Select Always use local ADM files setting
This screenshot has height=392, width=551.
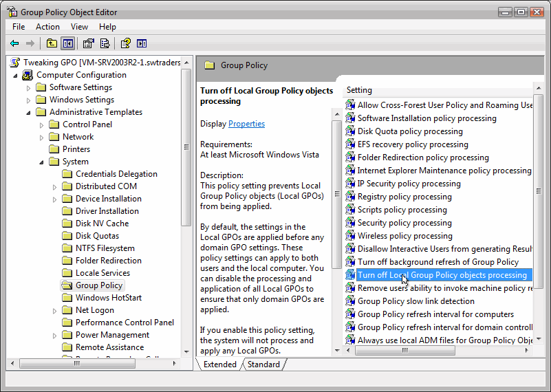(444, 340)
